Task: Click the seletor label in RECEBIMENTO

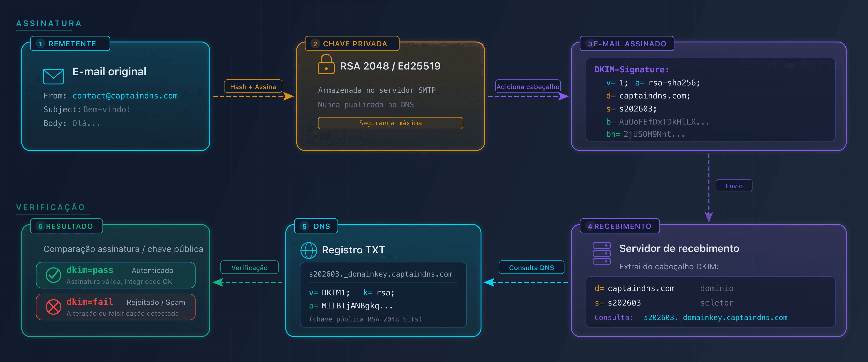Action: (x=717, y=303)
